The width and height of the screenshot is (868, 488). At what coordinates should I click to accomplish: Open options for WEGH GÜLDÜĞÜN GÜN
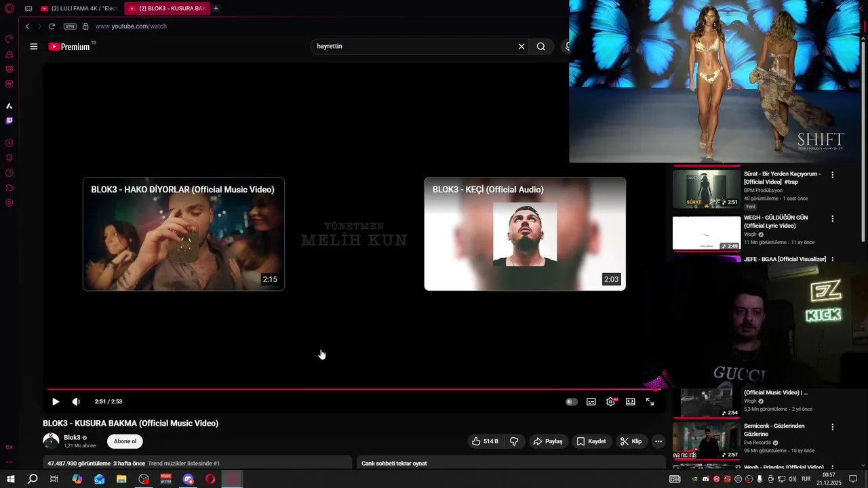tap(833, 219)
